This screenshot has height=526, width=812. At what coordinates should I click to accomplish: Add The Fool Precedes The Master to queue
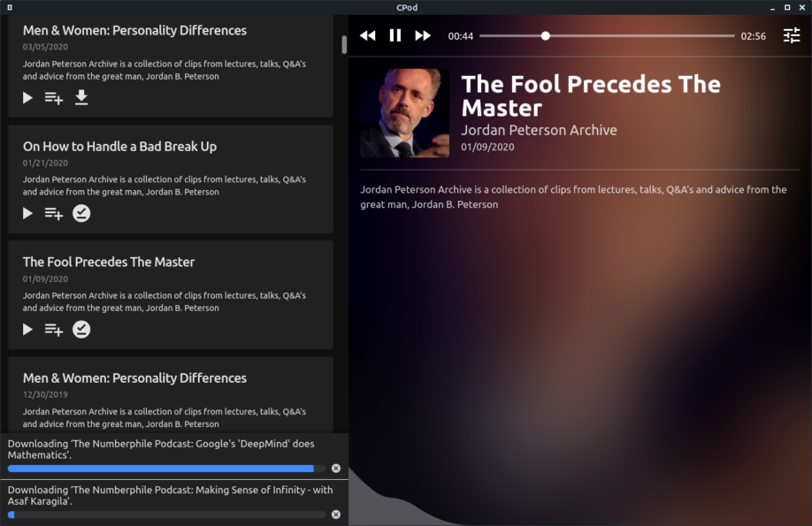tap(54, 329)
